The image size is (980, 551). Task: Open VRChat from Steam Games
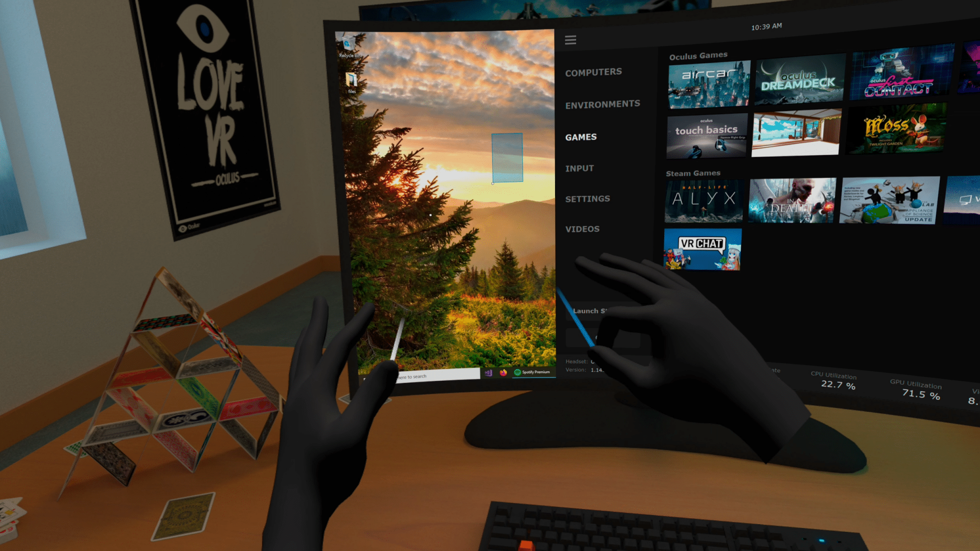702,250
